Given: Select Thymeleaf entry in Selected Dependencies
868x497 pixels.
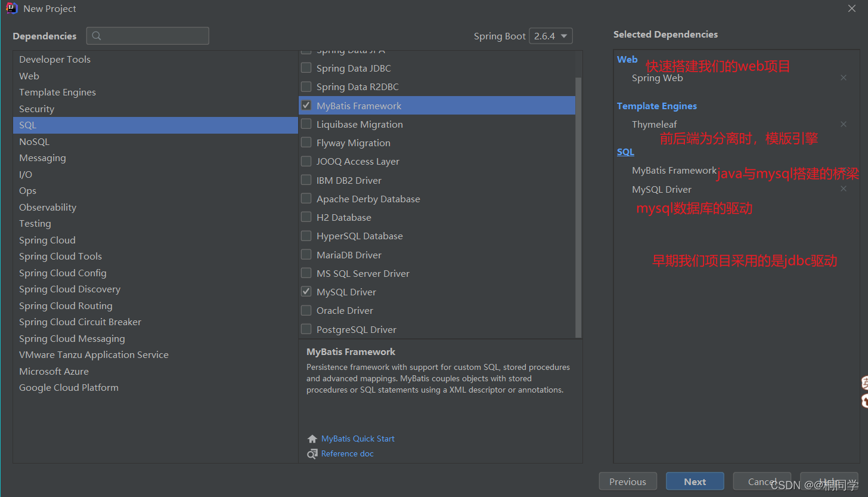Looking at the screenshot, I should coord(655,124).
